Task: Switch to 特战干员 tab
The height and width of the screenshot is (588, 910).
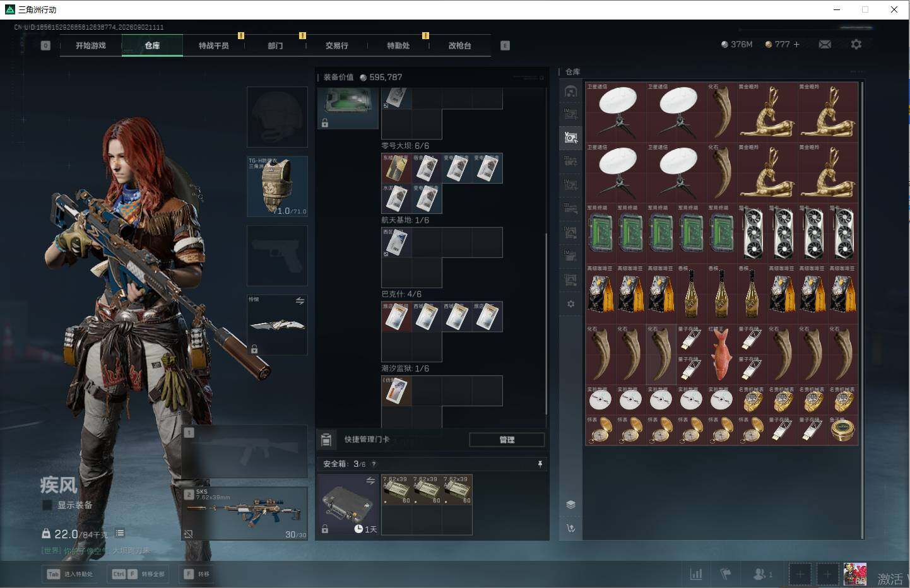Action: click(214, 45)
